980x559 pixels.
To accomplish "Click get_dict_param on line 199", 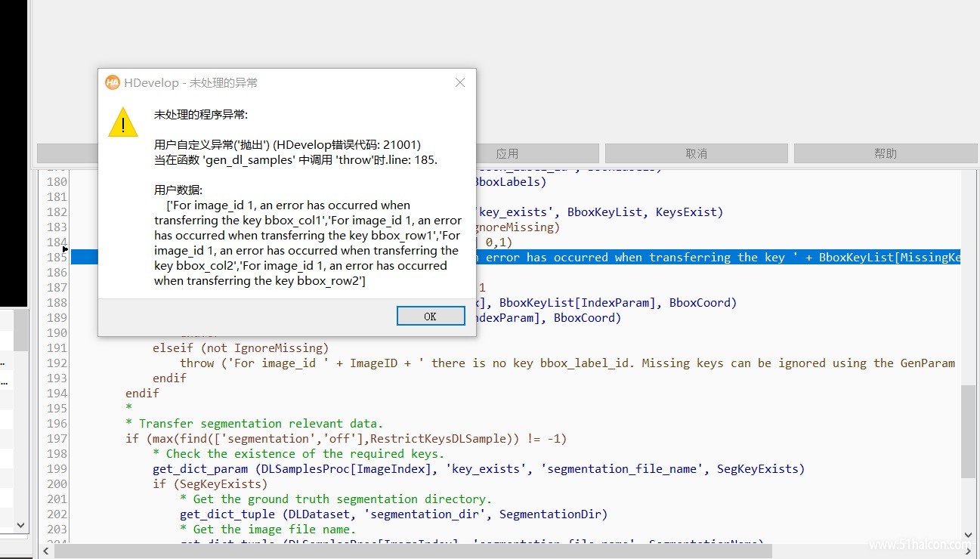I will coord(479,469).
